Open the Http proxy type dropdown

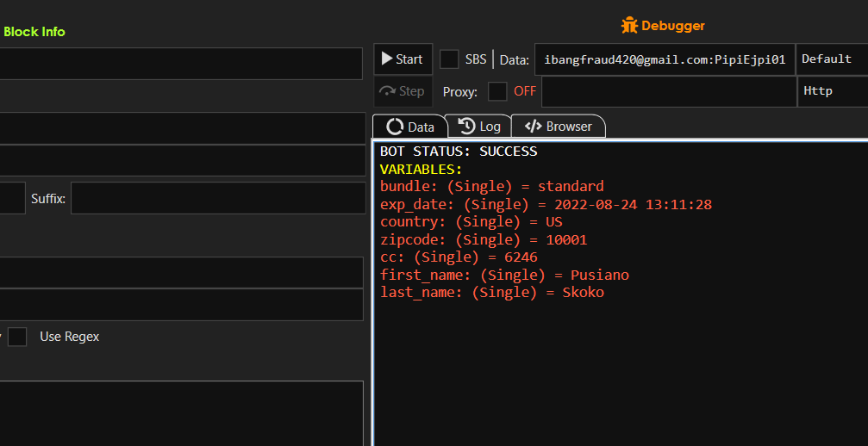pos(832,91)
